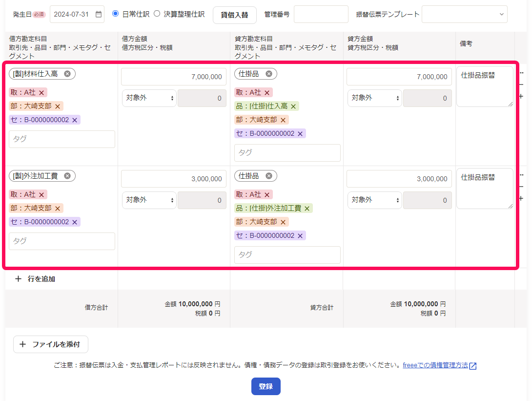
Task: Click タグ field under 材料仕入高 debit
Action: point(62,139)
